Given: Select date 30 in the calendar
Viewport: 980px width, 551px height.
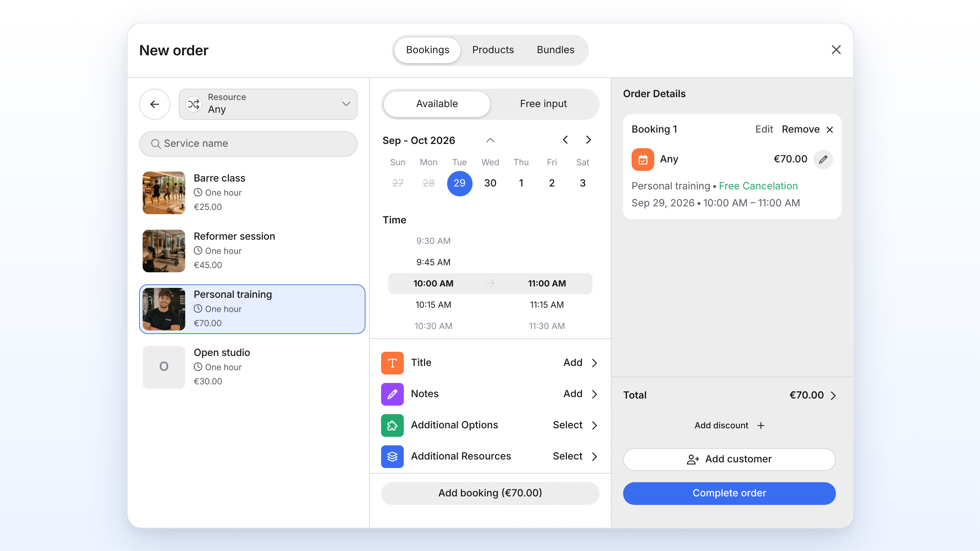Looking at the screenshot, I should 490,183.
